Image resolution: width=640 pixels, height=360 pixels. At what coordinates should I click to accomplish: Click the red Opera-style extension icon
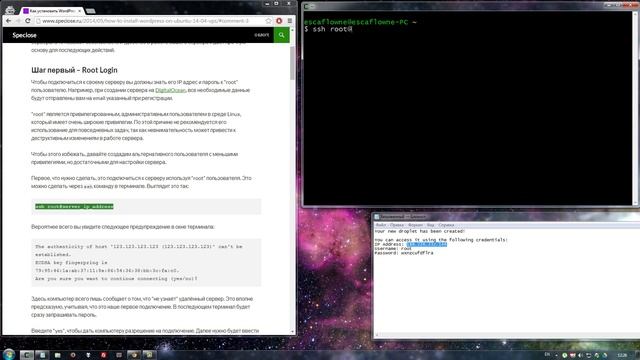279,21
